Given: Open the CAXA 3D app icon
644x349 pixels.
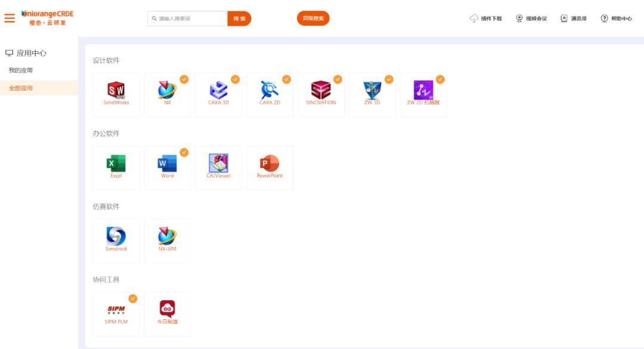Looking at the screenshot, I should tap(218, 95).
